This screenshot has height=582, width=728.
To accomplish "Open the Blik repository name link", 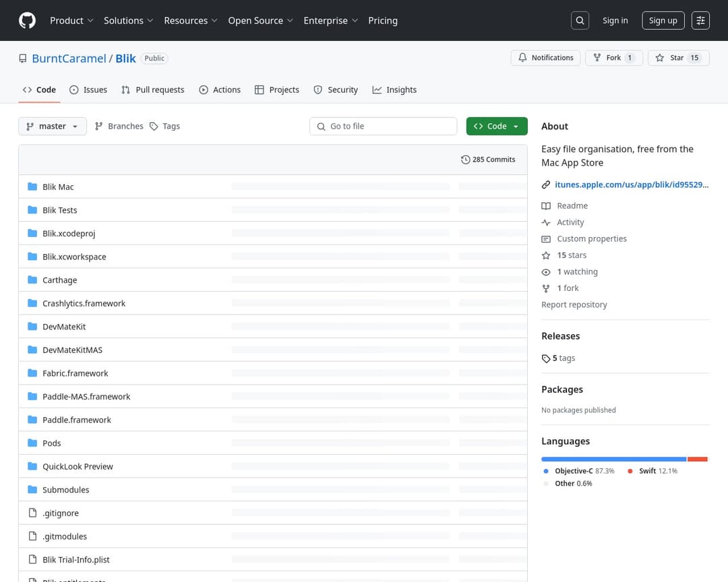I will (125, 59).
